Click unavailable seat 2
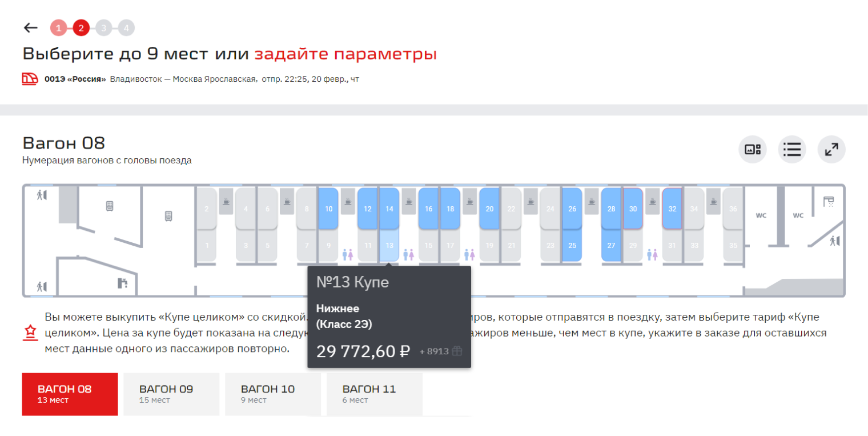This screenshot has height=436, width=868. tap(207, 209)
